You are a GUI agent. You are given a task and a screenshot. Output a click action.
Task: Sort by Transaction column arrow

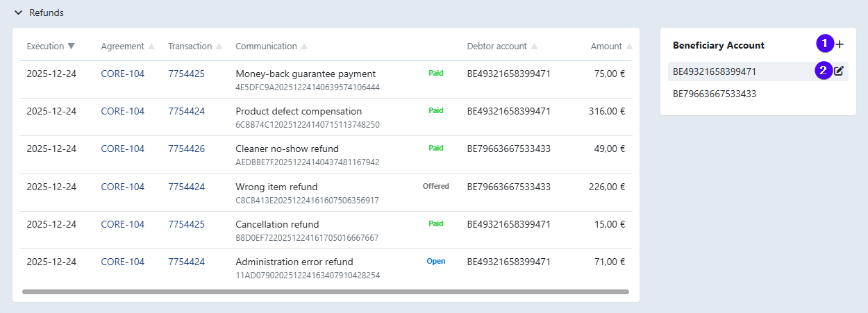click(x=219, y=46)
